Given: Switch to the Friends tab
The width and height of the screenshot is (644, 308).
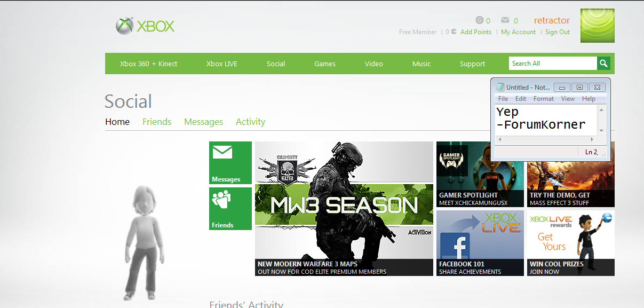Looking at the screenshot, I should (x=157, y=122).
